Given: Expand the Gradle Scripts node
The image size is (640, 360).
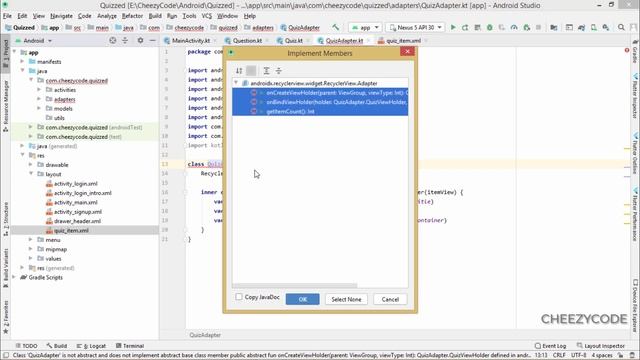Looking at the screenshot, I should click(14, 277).
